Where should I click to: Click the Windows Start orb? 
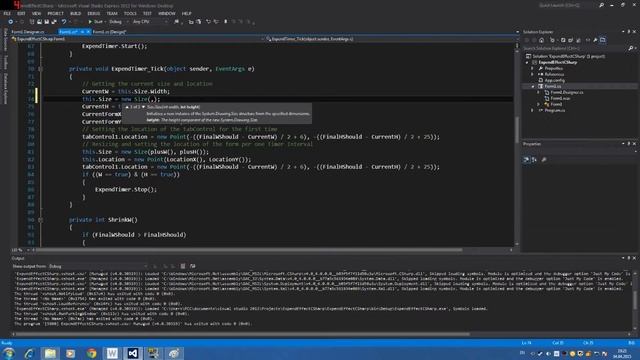point(9,353)
